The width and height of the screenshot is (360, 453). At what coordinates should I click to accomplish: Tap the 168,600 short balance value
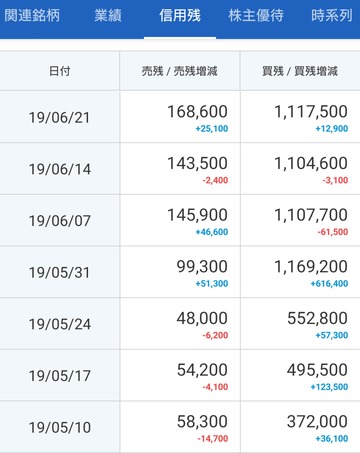coord(197,111)
